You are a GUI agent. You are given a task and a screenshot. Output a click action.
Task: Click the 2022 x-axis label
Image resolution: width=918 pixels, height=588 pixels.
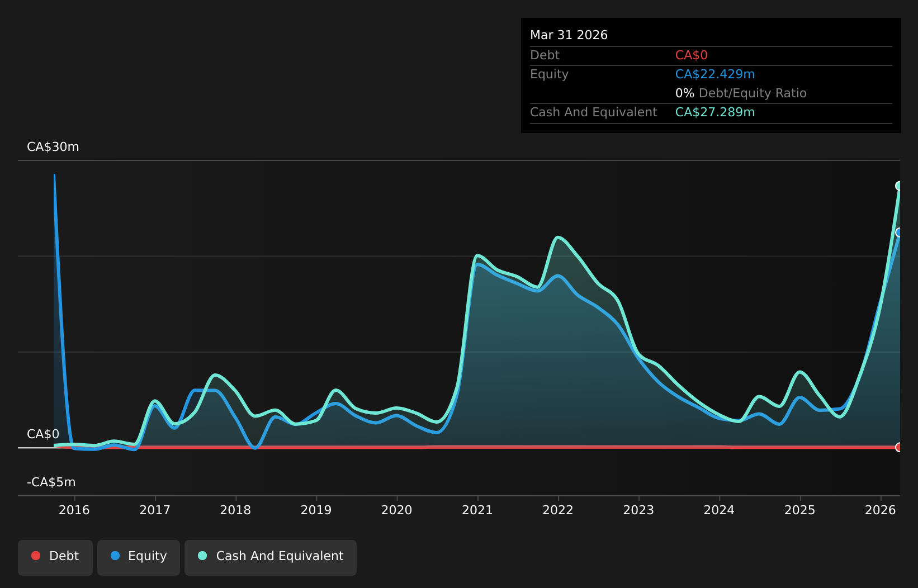point(558,510)
